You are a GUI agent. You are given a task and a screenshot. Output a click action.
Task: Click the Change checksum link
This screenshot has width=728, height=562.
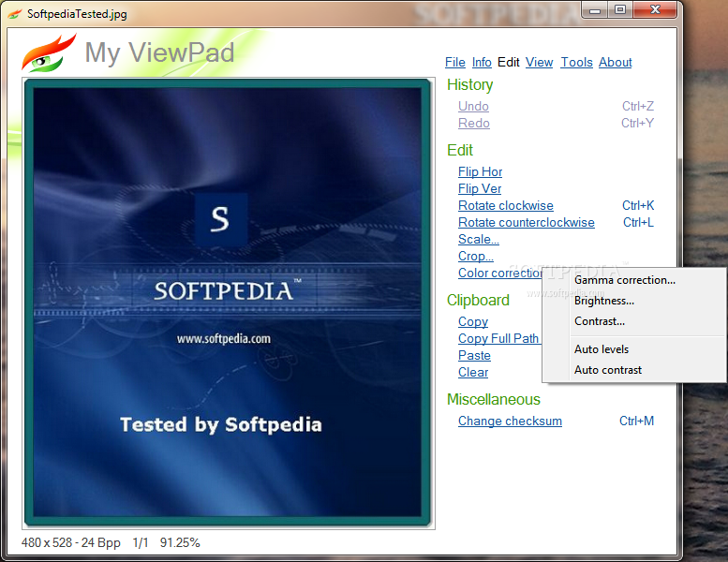[x=510, y=421]
